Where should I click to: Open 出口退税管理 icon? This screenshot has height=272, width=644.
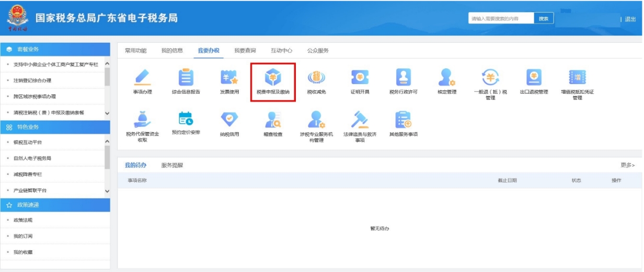(x=534, y=78)
